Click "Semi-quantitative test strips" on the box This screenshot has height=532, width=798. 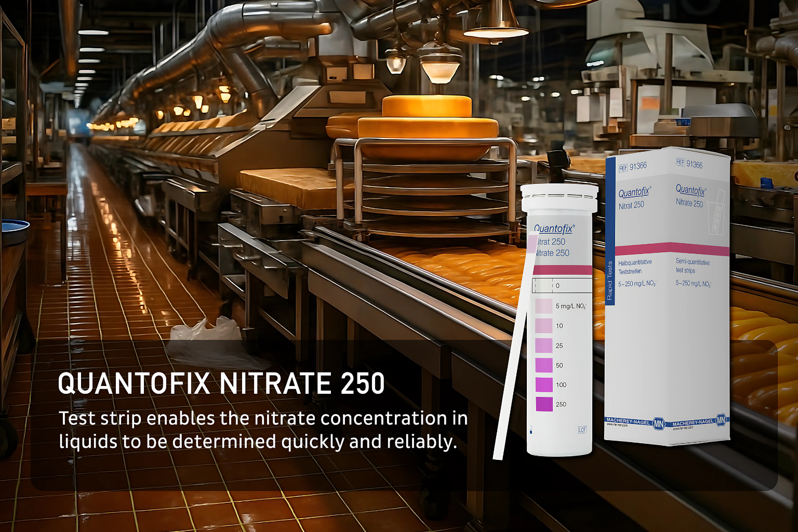coord(693,266)
